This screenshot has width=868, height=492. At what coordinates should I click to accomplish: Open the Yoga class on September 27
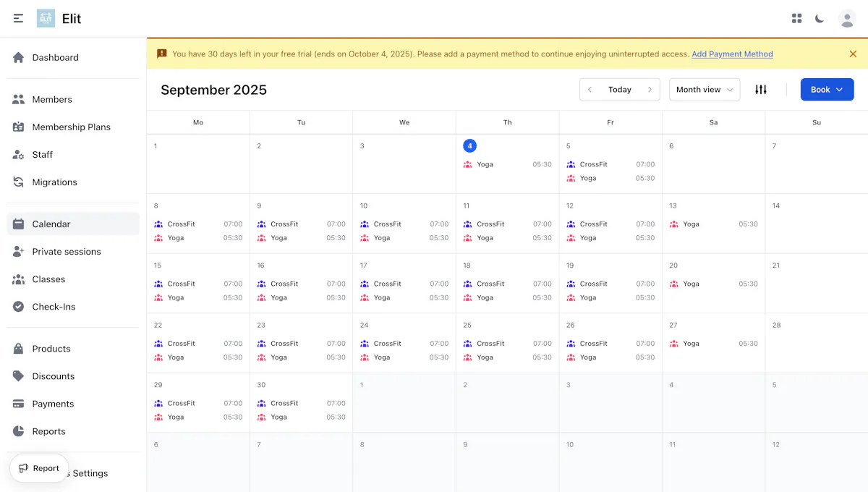[713, 344]
